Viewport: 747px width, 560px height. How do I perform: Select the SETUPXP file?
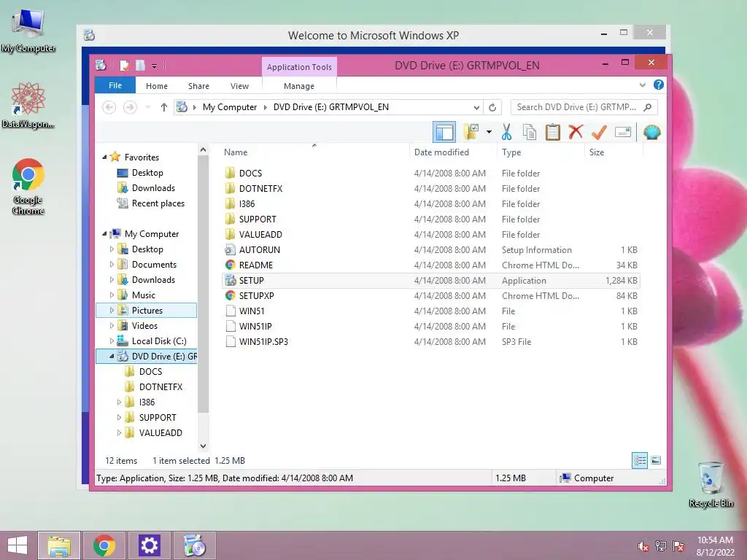pyautogui.click(x=430, y=296)
